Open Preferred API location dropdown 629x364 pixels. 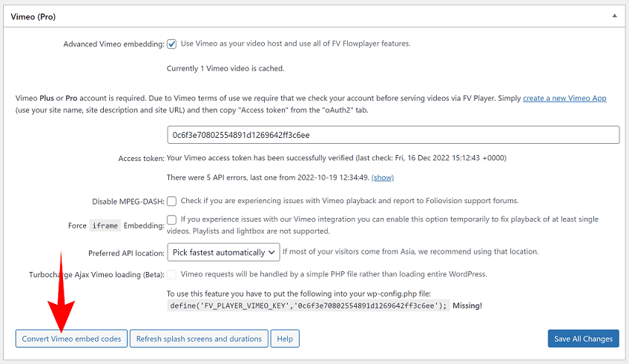pos(223,253)
